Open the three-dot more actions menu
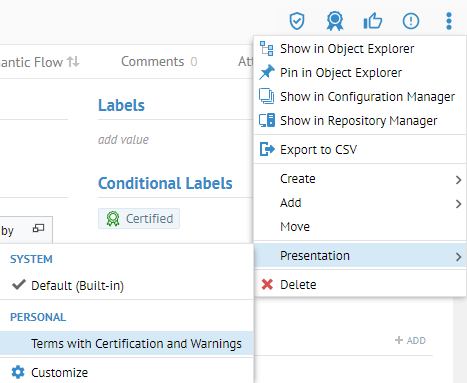Viewport: 467px width, 383px height. (449, 21)
